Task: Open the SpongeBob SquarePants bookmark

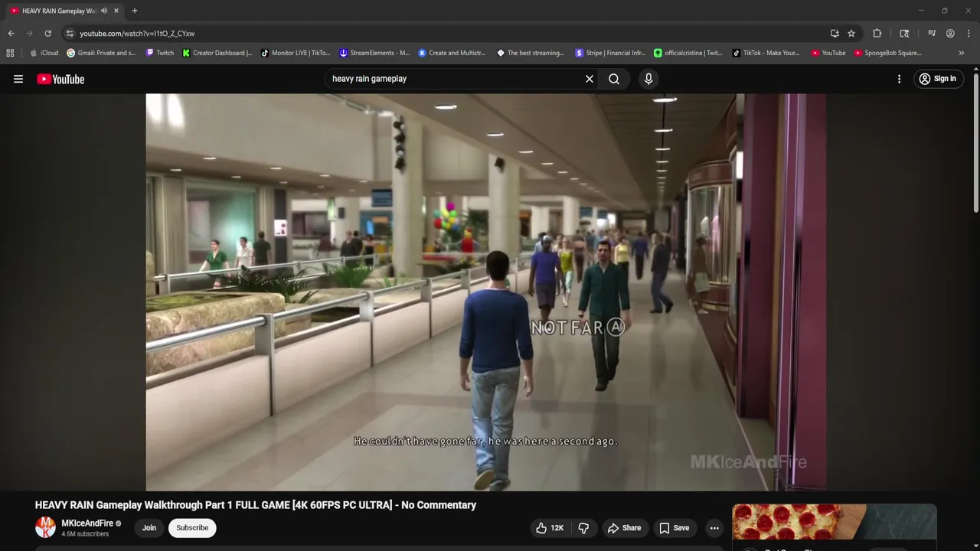Action: click(888, 53)
